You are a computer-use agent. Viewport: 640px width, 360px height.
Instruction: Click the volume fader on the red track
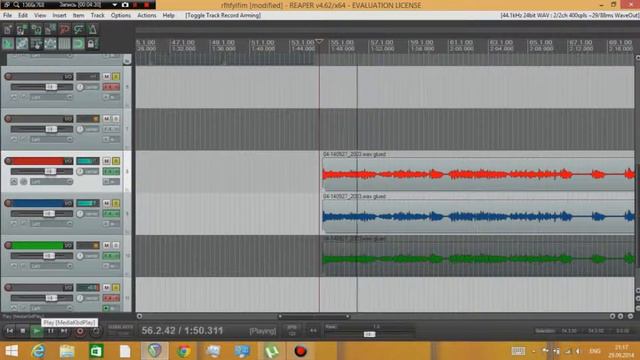tap(50, 171)
